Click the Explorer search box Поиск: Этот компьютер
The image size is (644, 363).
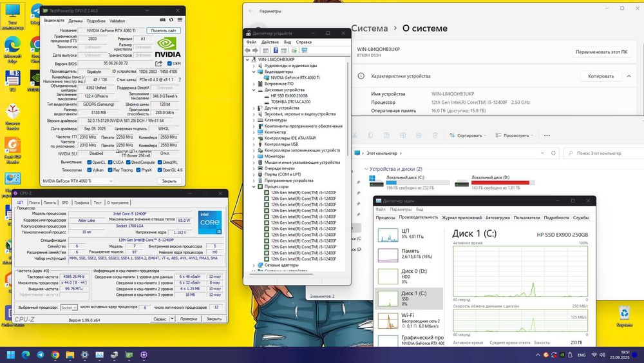pyautogui.click(x=604, y=153)
